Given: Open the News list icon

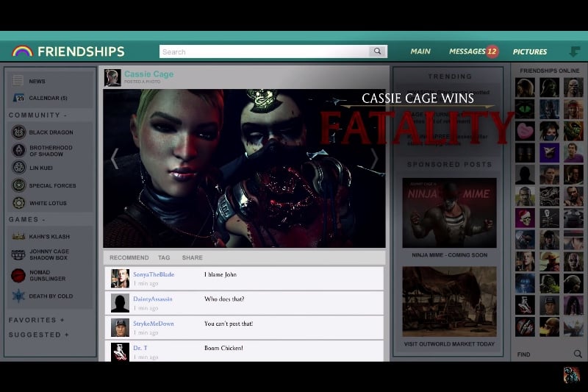Looking at the screenshot, I should [18, 81].
